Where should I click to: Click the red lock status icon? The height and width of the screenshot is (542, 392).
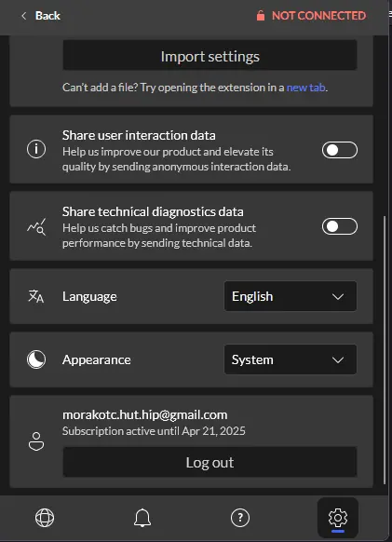[261, 16]
